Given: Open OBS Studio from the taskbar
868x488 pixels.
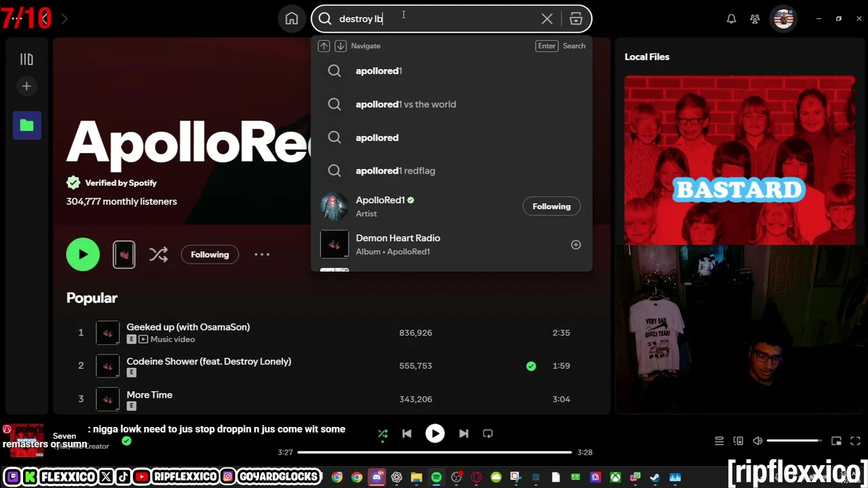Looking at the screenshot, I should pos(456,477).
